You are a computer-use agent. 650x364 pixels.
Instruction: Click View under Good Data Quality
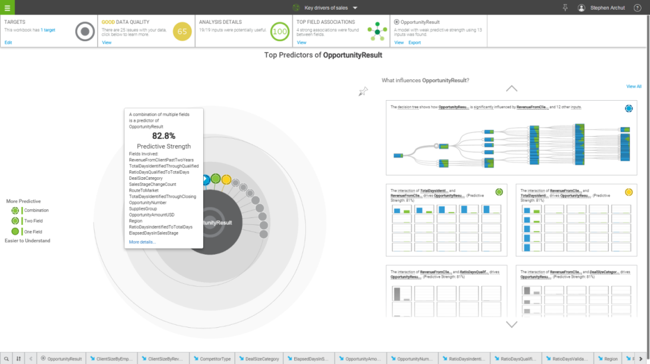107,42
